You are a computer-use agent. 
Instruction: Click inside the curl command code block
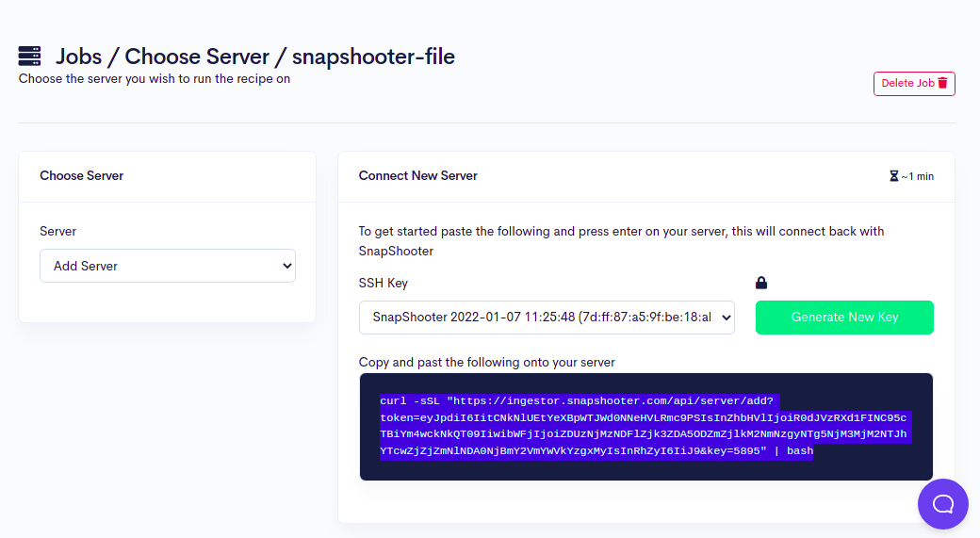click(646, 427)
